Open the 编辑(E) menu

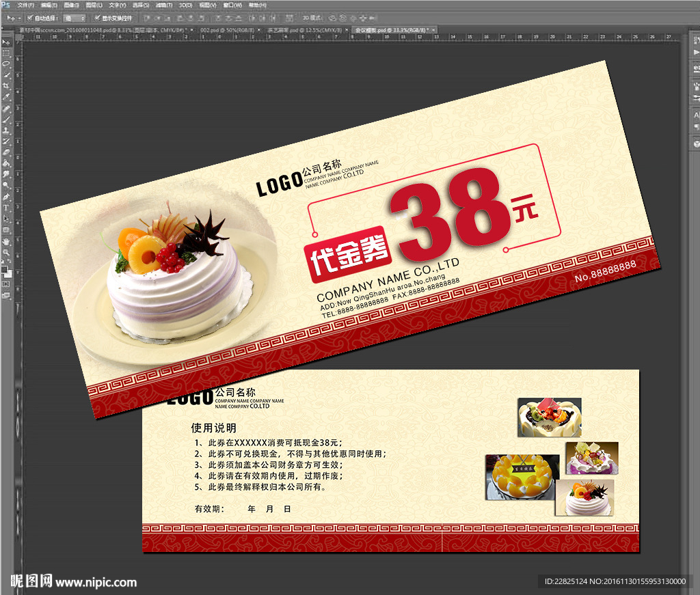click(x=49, y=5)
